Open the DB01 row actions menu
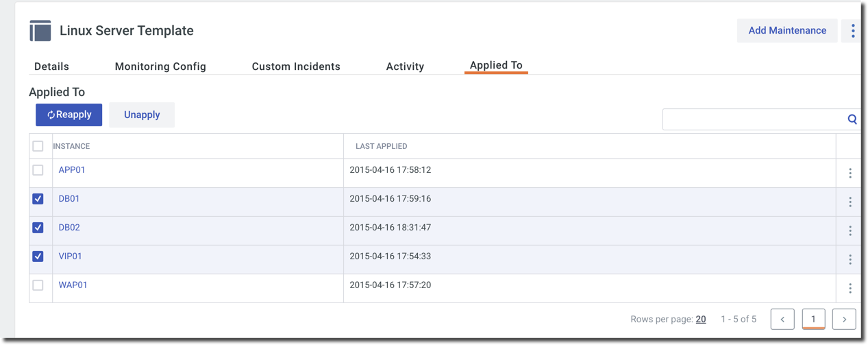 pos(850,202)
